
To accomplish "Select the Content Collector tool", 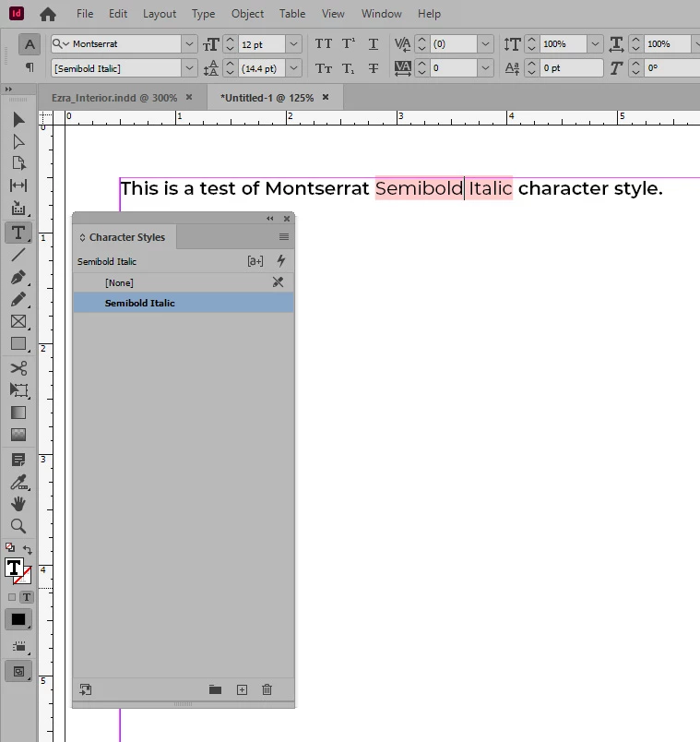I will point(18,208).
